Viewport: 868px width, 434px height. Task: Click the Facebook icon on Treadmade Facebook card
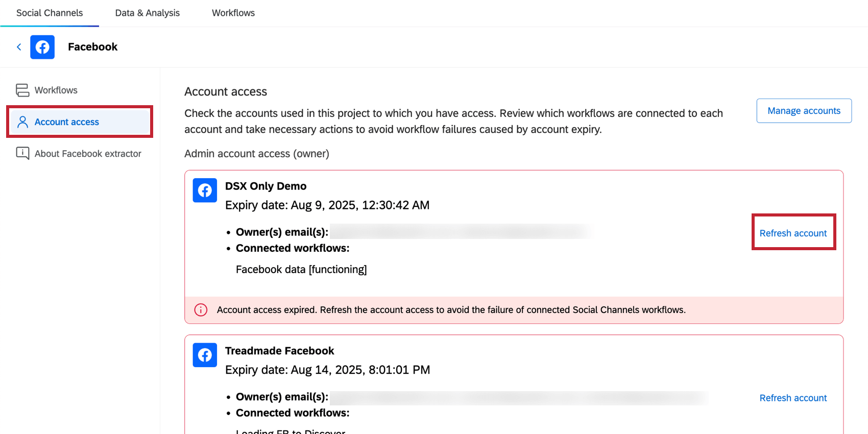pos(205,355)
